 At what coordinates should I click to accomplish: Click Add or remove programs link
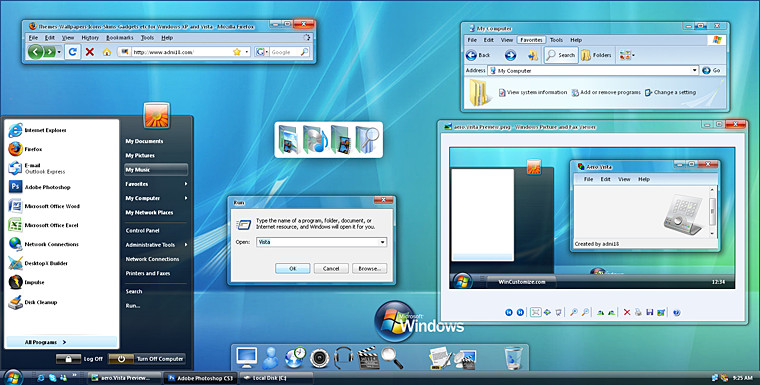[x=606, y=92]
